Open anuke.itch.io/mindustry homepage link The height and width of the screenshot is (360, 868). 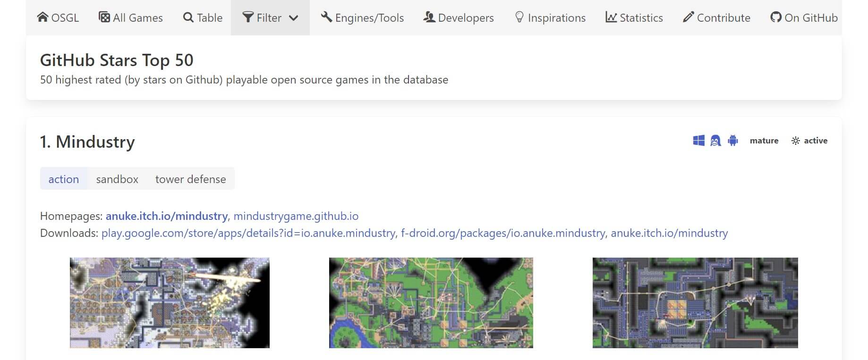click(x=167, y=216)
